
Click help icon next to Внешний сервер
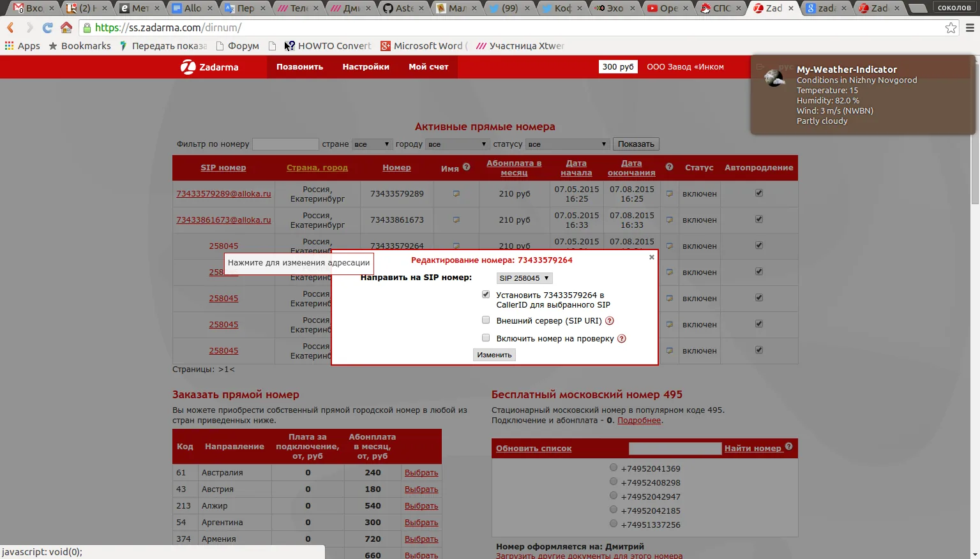coord(610,321)
